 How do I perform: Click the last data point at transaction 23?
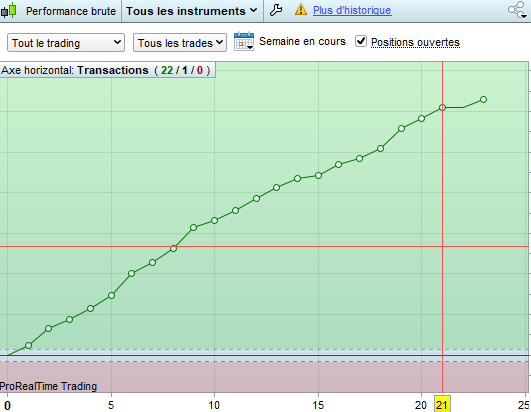click(484, 100)
